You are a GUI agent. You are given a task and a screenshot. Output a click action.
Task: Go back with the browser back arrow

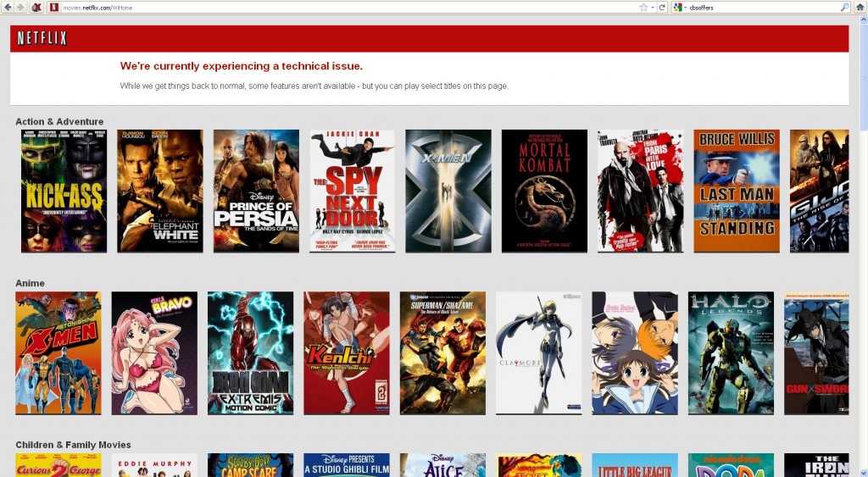click(x=7, y=7)
